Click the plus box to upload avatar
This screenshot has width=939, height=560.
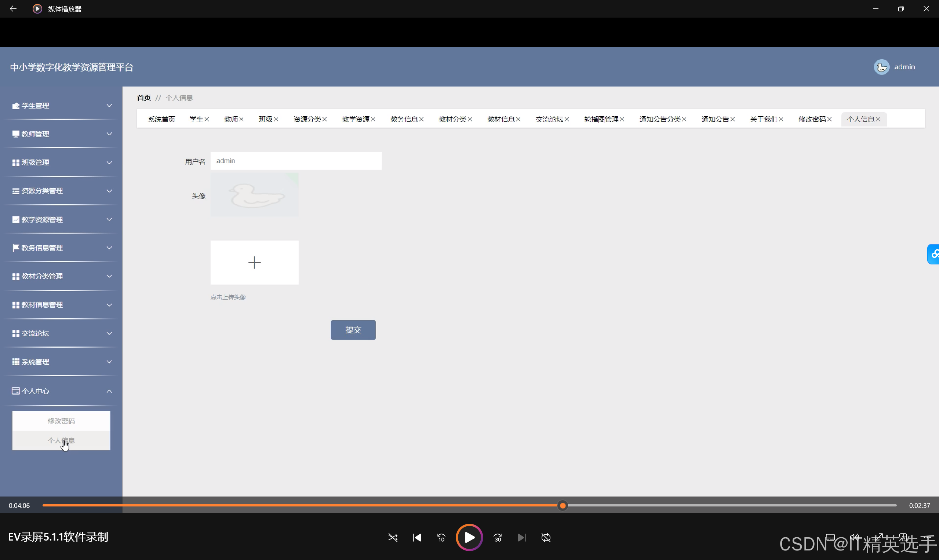pyautogui.click(x=255, y=262)
